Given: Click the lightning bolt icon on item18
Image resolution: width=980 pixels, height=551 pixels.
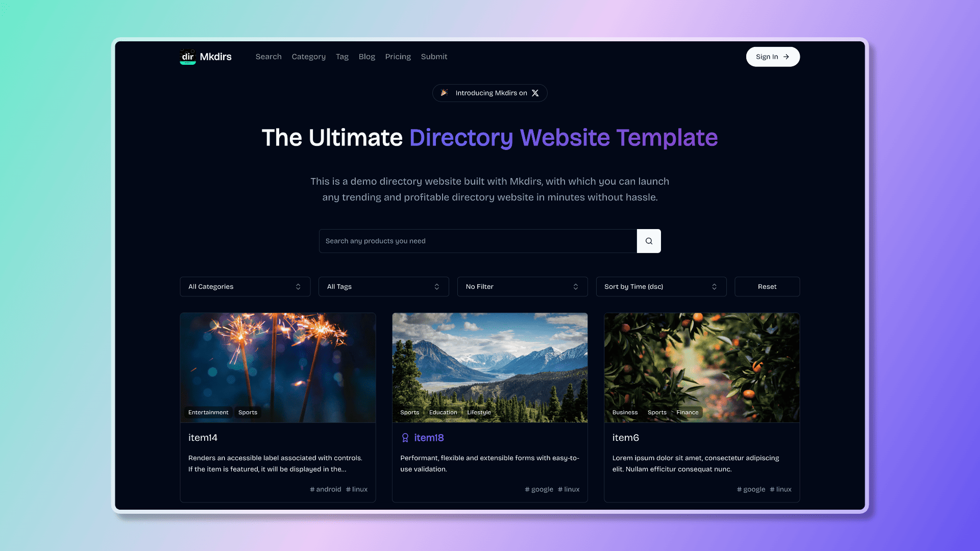Looking at the screenshot, I should point(405,437).
